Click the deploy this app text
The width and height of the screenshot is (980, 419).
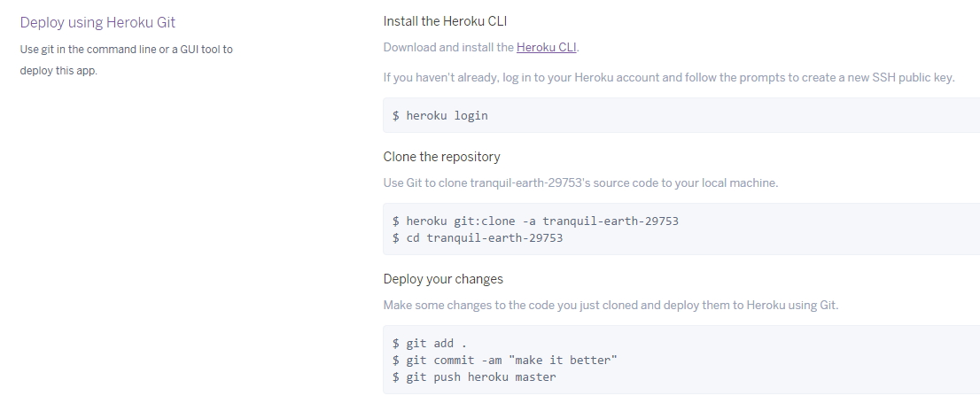[58, 71]
